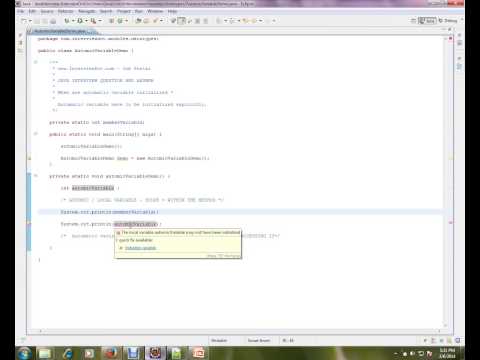Viewport: 480px width, 360px height.
Task: Open the Edit menu
Action: (x=32, y=11)
